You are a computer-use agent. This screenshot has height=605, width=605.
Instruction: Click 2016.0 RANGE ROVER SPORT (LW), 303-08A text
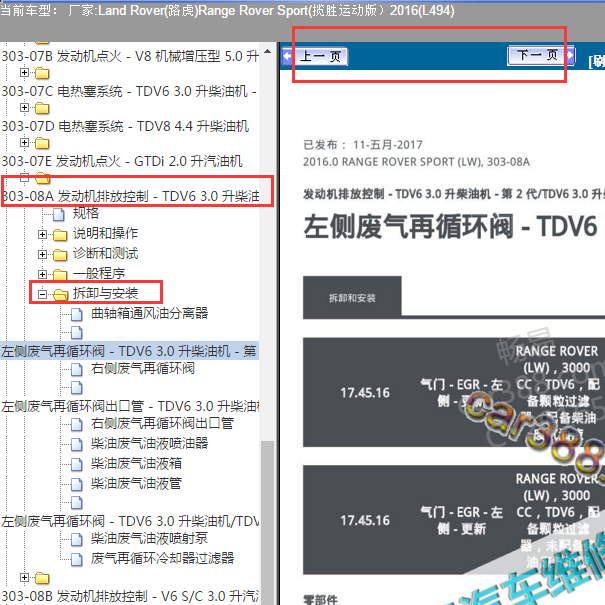point(416,162)
